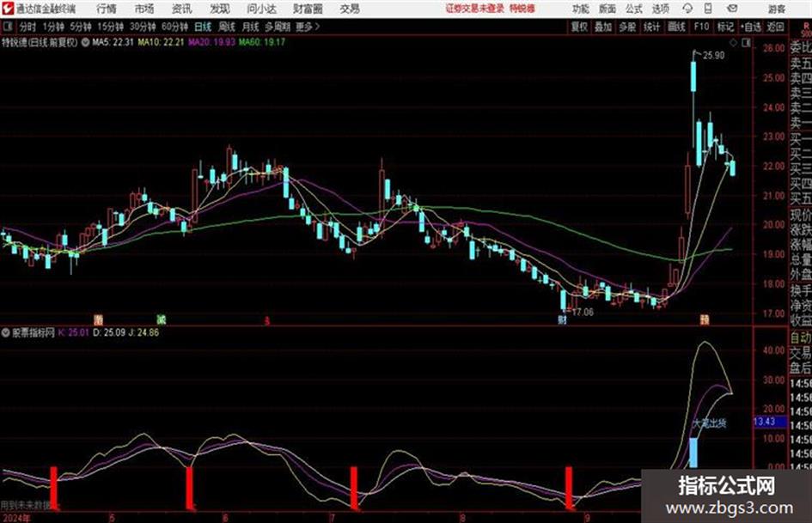This screenshot has height=523, width=812.
Task: Open the mail envelope icon
Action: pos(732,9)
